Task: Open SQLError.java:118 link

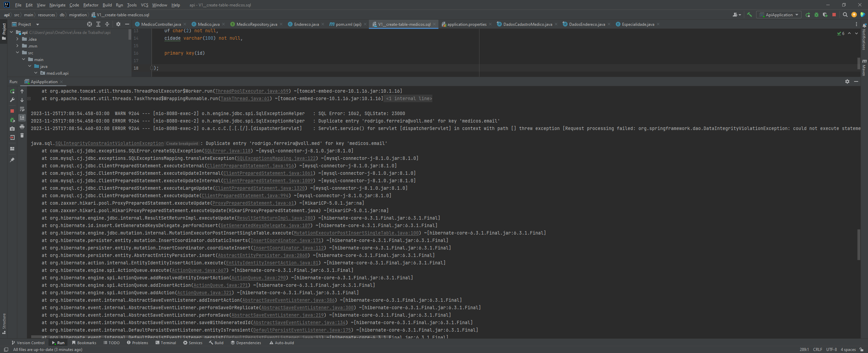Action: pos(228,151)
